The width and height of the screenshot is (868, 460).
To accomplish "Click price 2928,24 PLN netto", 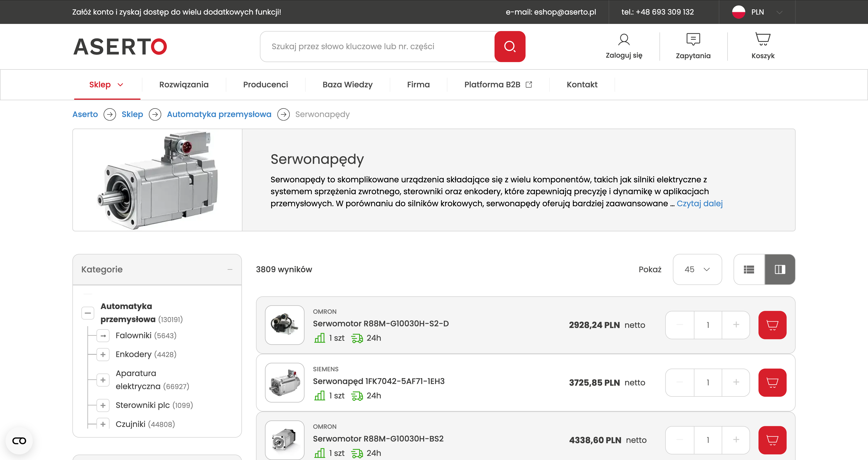I will click(607, 325).
